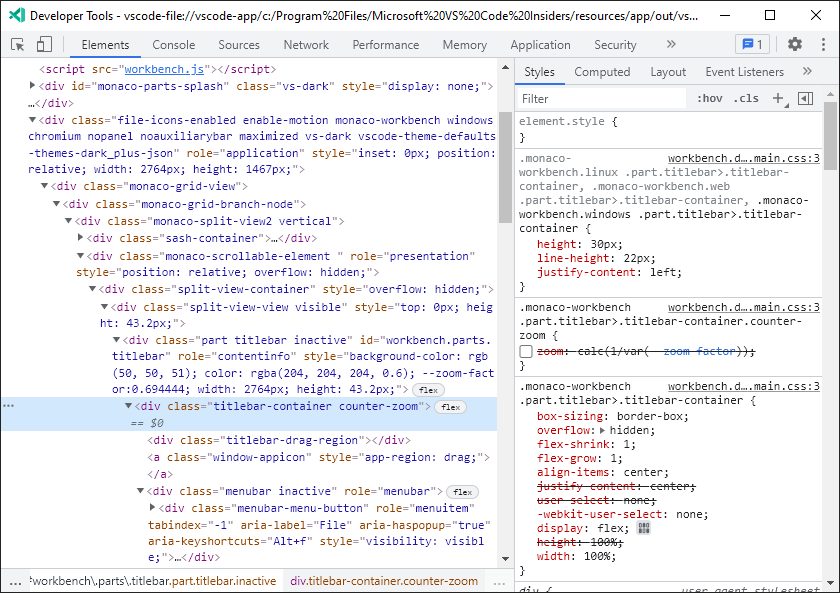Toggle the flex badge on the menubar div
The width and height of the screenshot is (840, 593).
tap(462, 491)
